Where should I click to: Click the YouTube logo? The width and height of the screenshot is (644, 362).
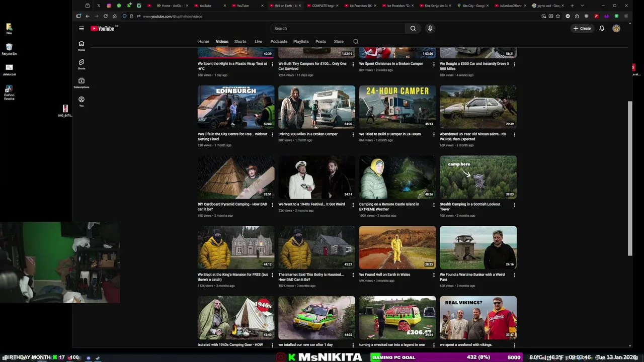tap(103, 29)
